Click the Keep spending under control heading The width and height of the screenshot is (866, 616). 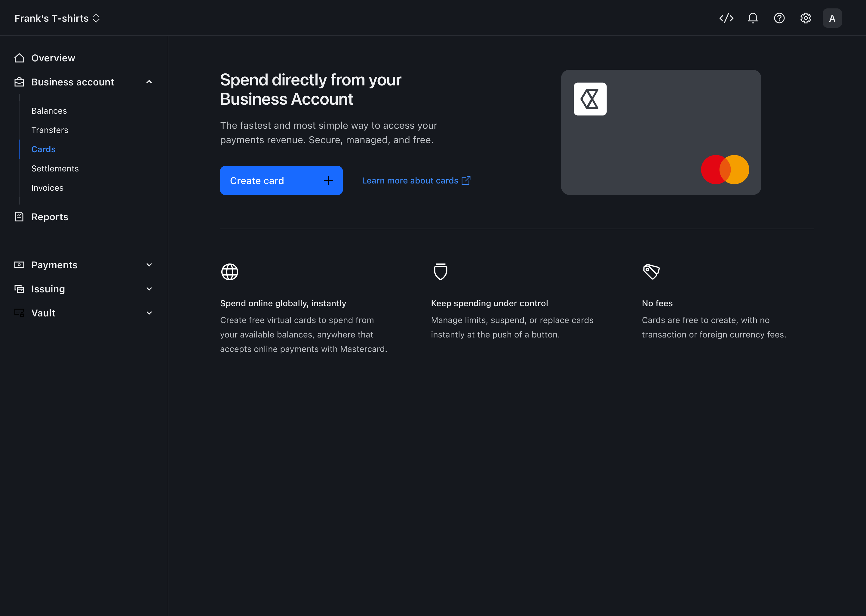490,303
